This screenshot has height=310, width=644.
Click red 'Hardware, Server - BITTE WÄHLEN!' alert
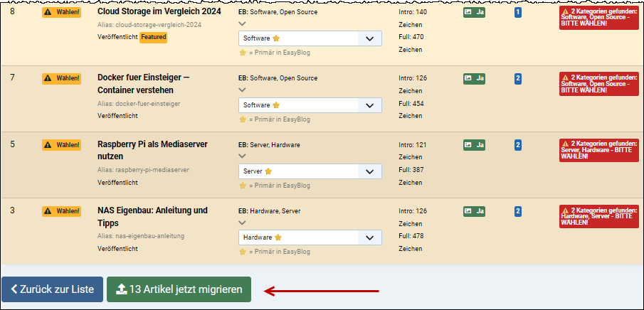pos(599,216)
